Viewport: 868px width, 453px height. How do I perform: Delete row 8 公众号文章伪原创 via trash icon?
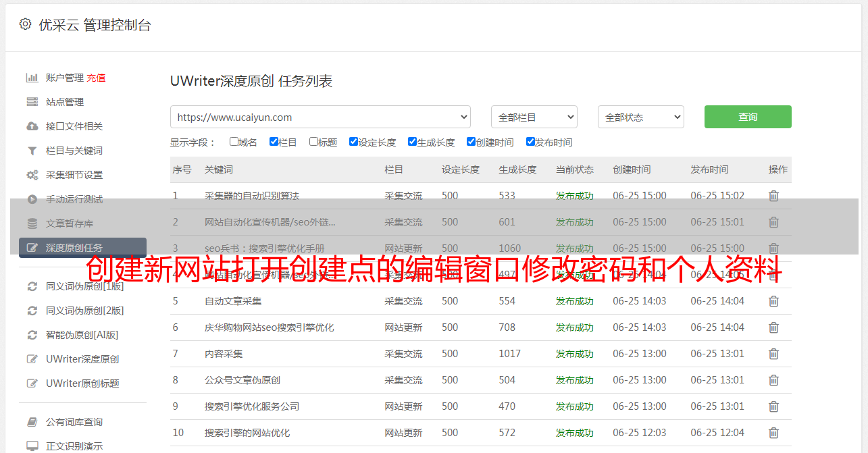(773, 380)
